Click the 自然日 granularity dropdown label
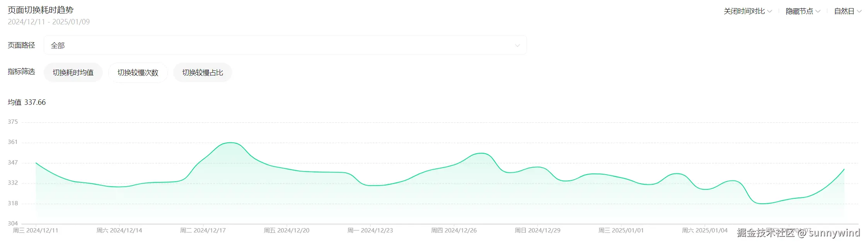868x246 pixels. pos(844,12)
